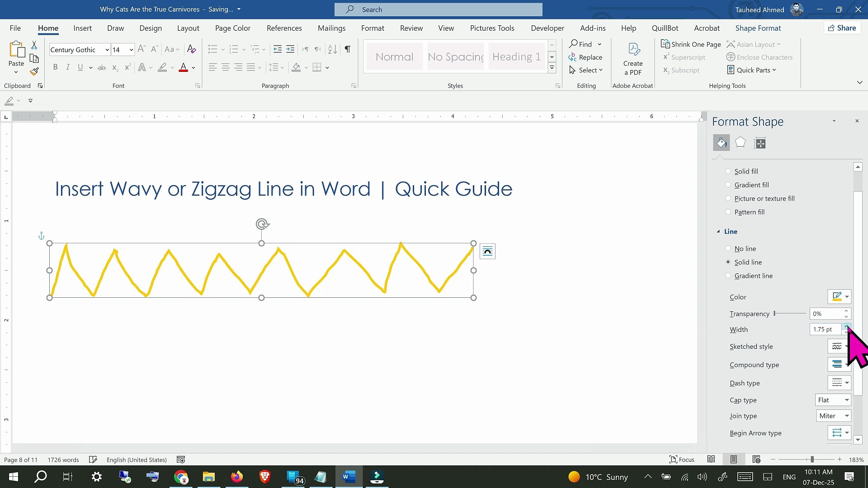Expand the Join type Miter dropdown
Screen dimensions: 868x488
[x=834, y=416]
